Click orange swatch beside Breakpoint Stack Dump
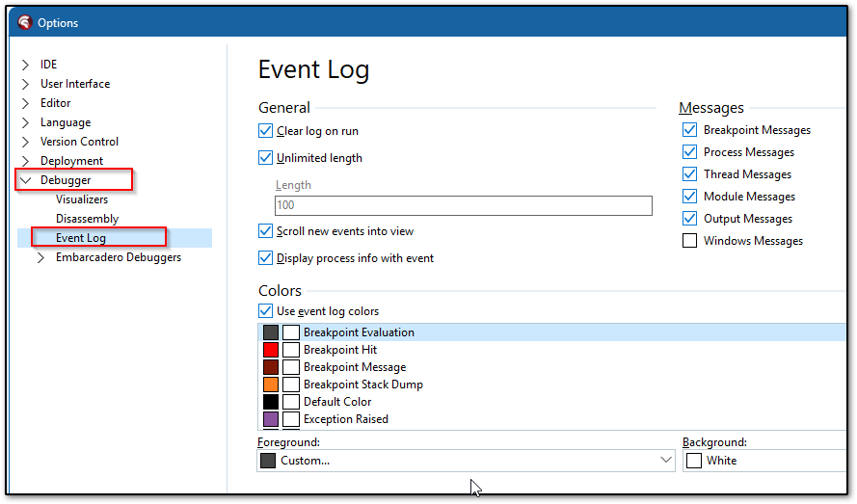 (271, 385)
